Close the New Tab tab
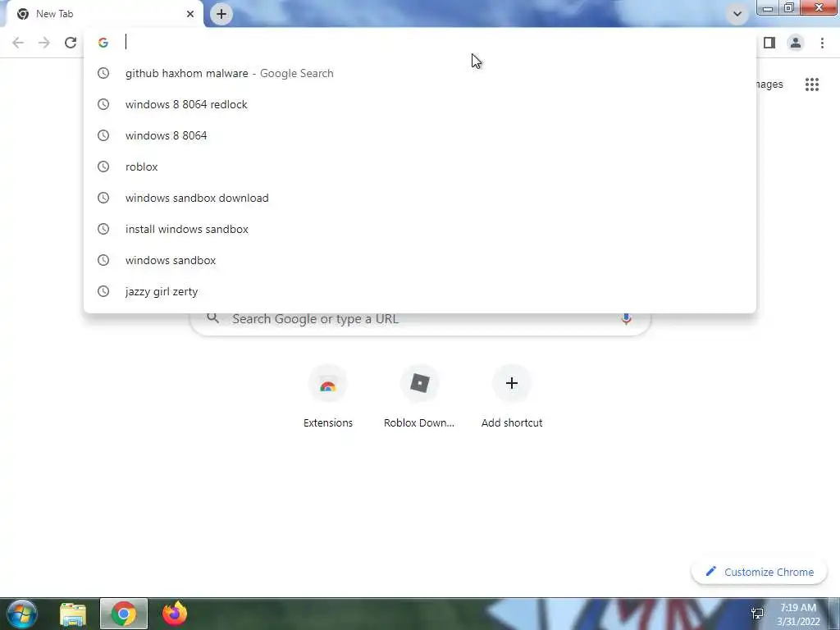This screenshot has width=840, height=630. pyautogui.click(x=190, y=14)
